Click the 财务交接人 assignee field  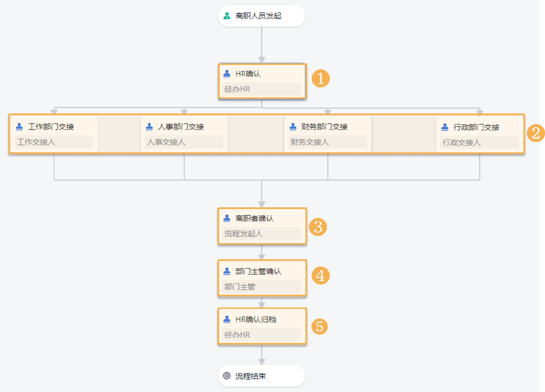point(328,142)
